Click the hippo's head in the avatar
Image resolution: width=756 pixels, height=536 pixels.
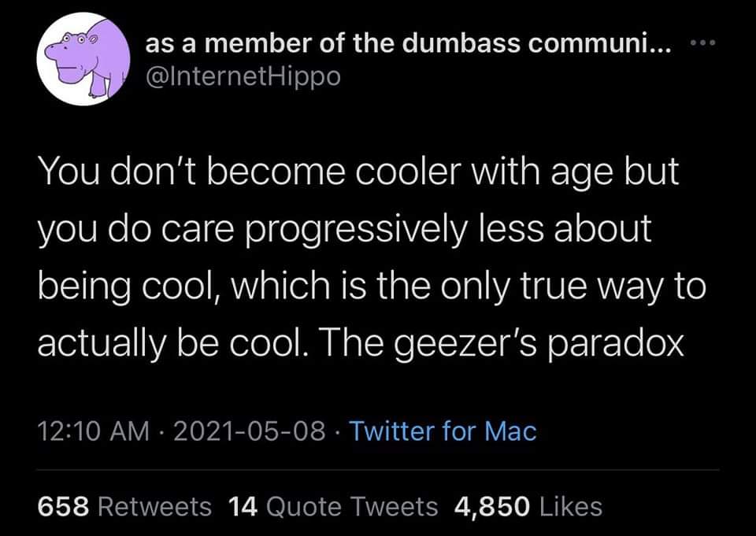72,53
